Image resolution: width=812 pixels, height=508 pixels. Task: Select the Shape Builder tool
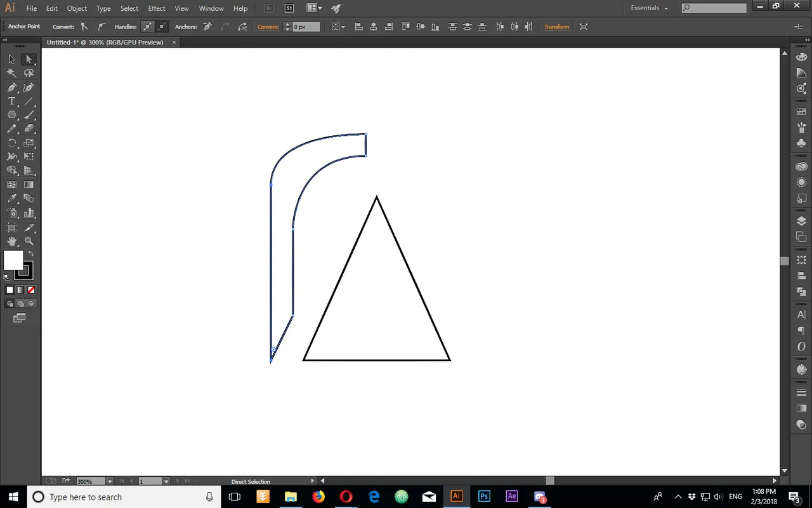(11, 170)
